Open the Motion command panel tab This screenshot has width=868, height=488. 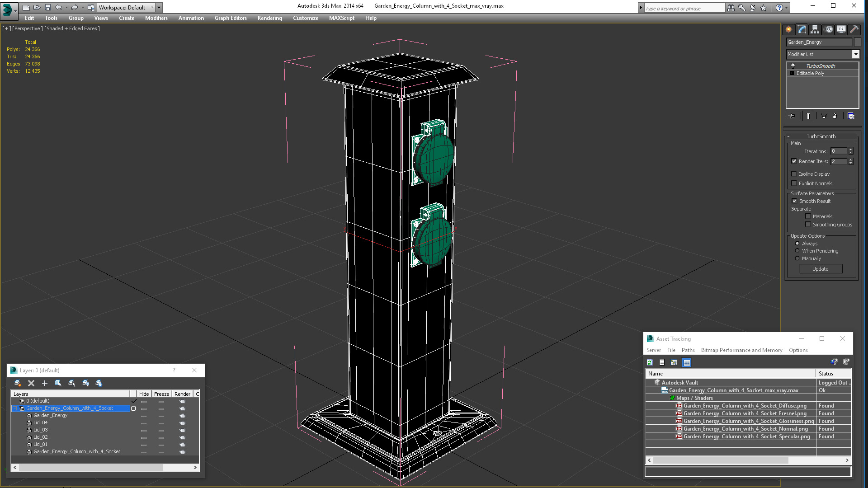[828, 29]
